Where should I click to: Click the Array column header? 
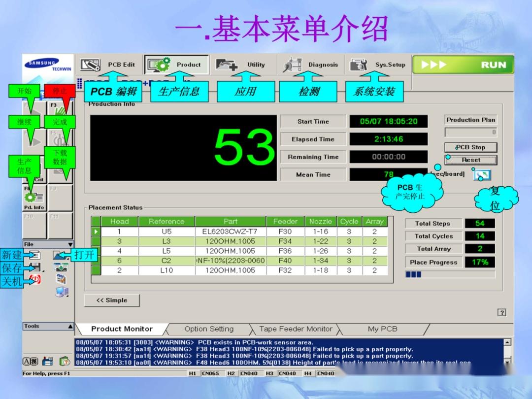click(374, 222)
